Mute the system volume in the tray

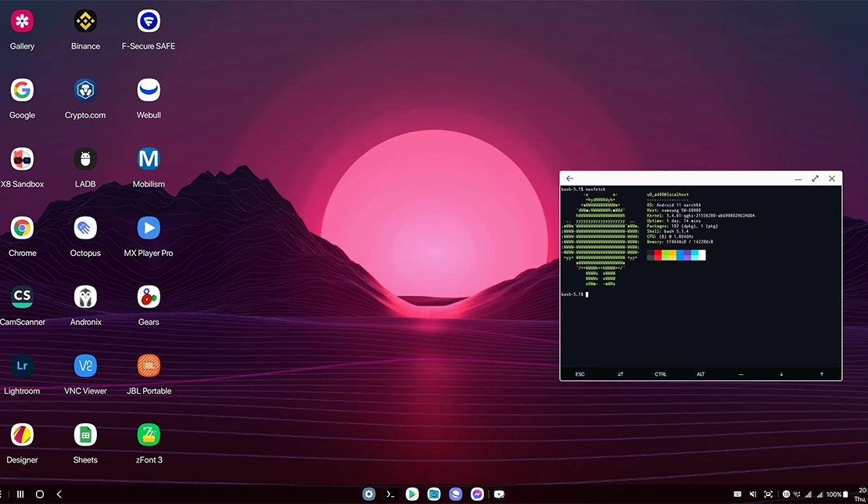[753, 494]
